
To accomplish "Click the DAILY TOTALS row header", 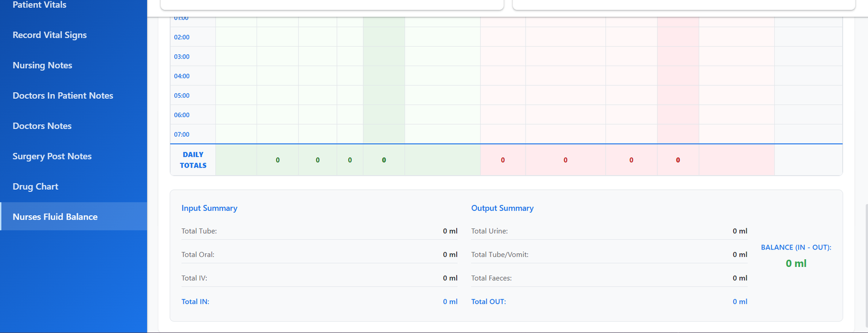I will click(193, 160).
